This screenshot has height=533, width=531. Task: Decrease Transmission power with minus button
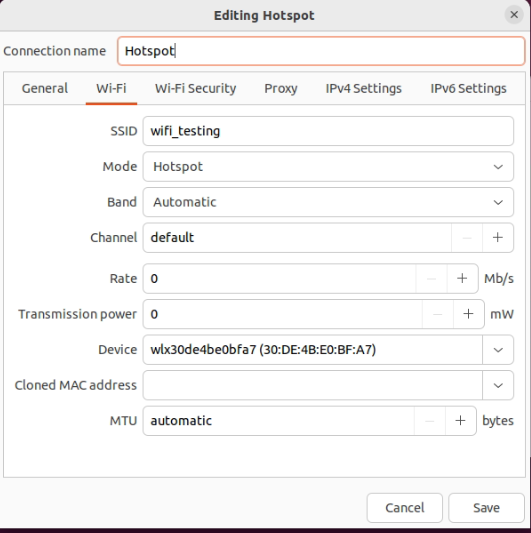438,314
